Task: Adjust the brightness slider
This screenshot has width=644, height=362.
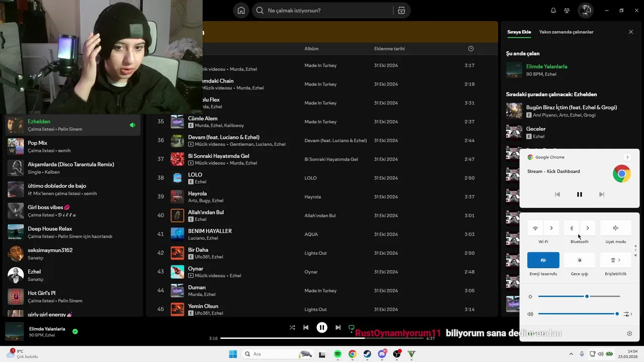Action: (x=579, y=296)
